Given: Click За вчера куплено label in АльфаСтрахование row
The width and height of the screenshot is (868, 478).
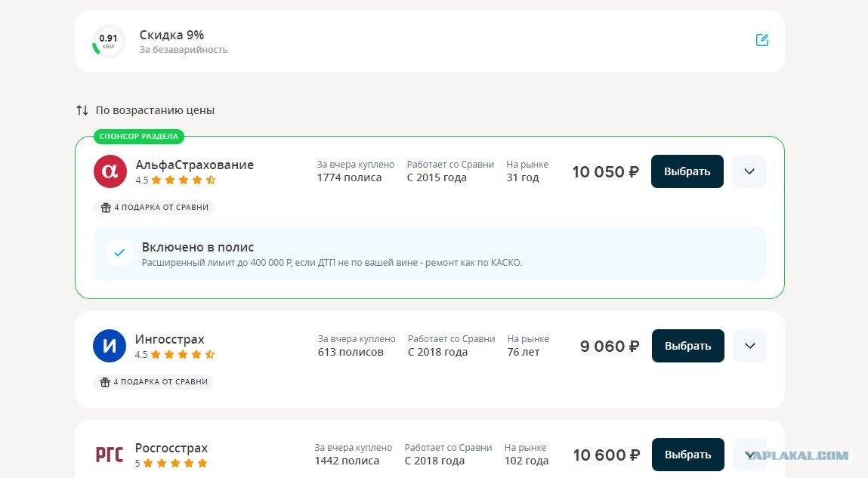Looking at the screenshot, I should 355,165.
